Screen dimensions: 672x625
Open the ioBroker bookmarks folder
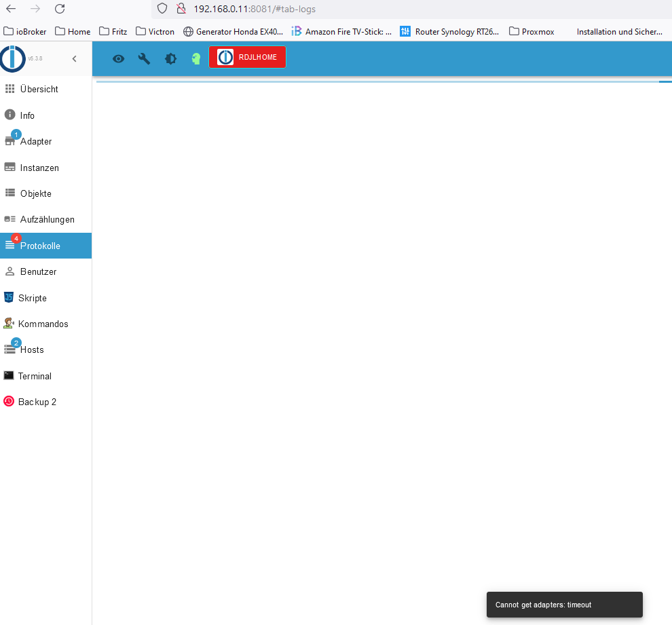(x=25, y=32)
